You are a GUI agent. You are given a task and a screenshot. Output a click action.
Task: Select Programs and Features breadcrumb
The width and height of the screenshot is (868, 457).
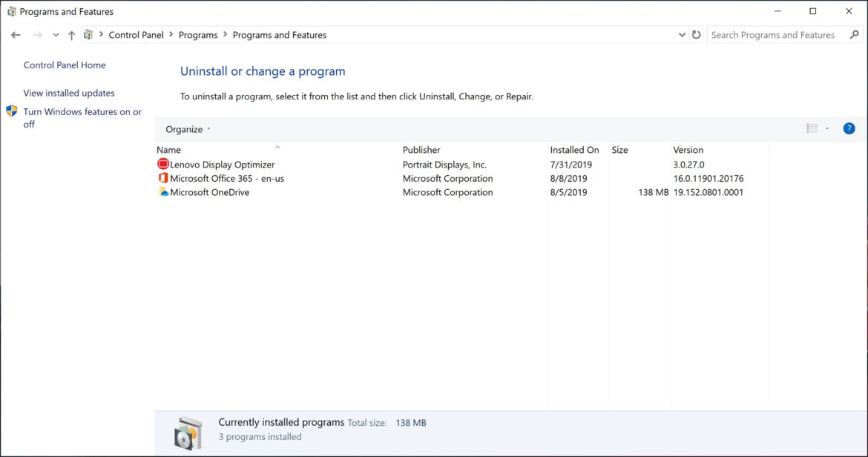click(x=280, y=35)
